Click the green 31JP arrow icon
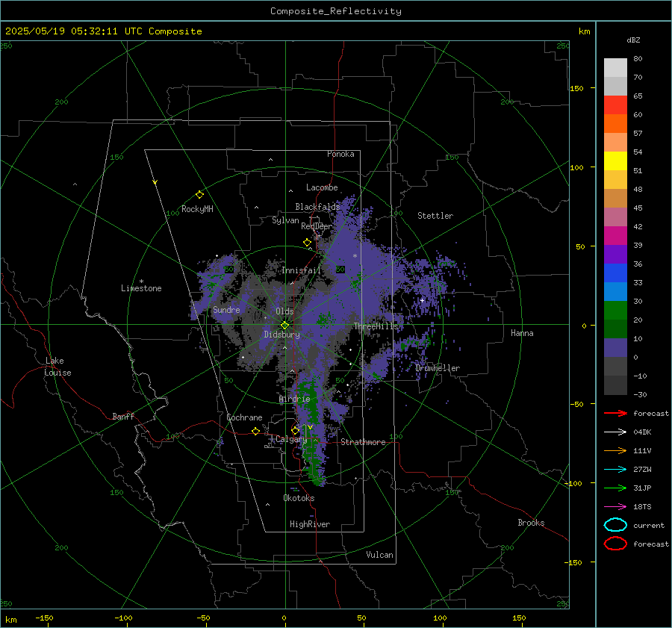This screenshot has width=672, height=628. [x=615, y=488]
